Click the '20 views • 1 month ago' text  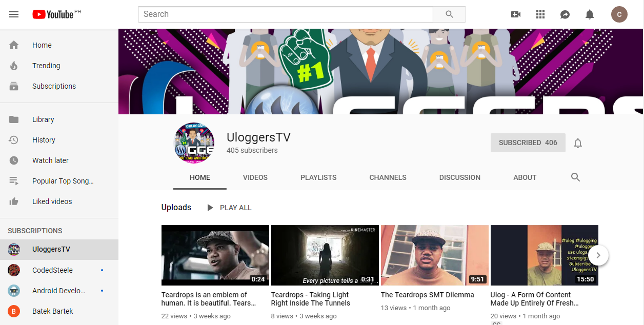526,316
